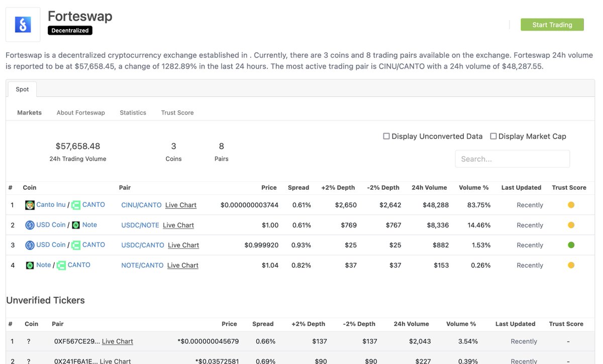Open the CINU/CANTO pair link
The image size is (603, 364).
[x=141, y=205]
